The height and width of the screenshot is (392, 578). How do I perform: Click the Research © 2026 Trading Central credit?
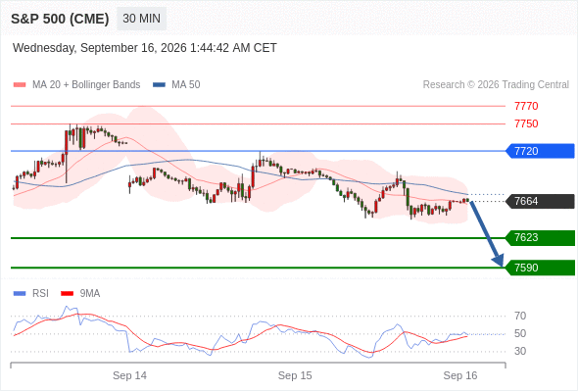click(x=496, y=85)
